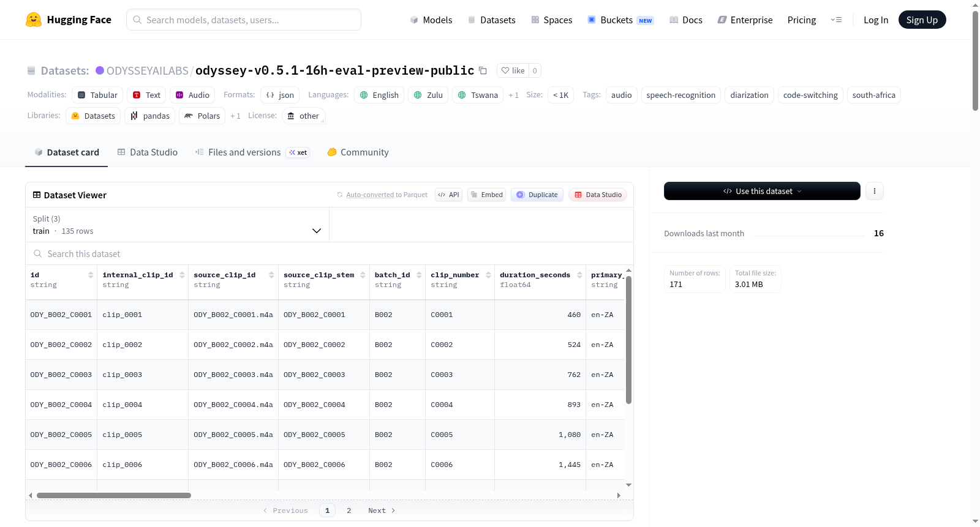Open Enterprise page
Screen dimensions: 980x527
(745, 20)
